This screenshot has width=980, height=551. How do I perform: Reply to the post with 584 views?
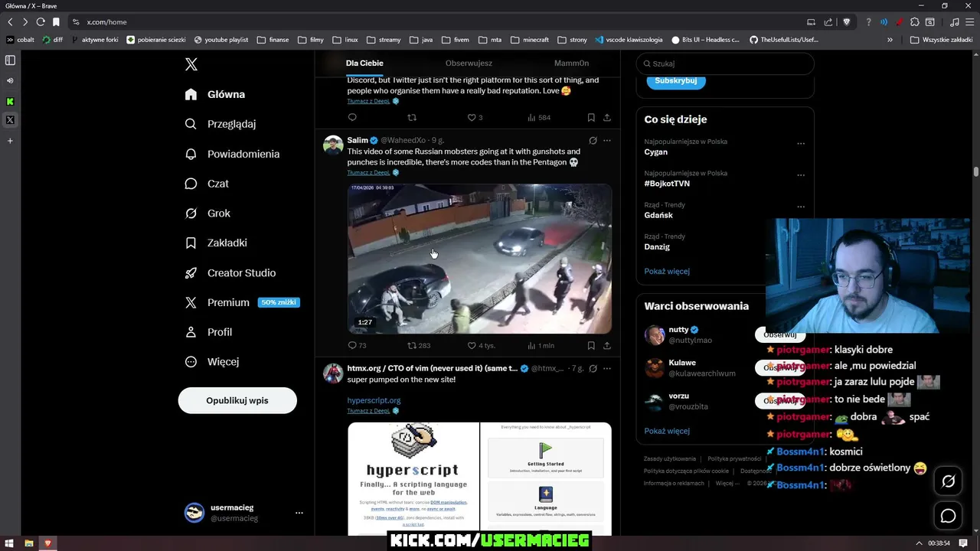pos(352,118)
